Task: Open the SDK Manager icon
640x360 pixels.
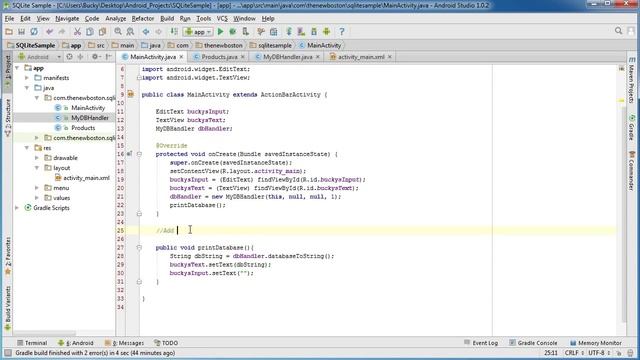Action: pos(314,32)
